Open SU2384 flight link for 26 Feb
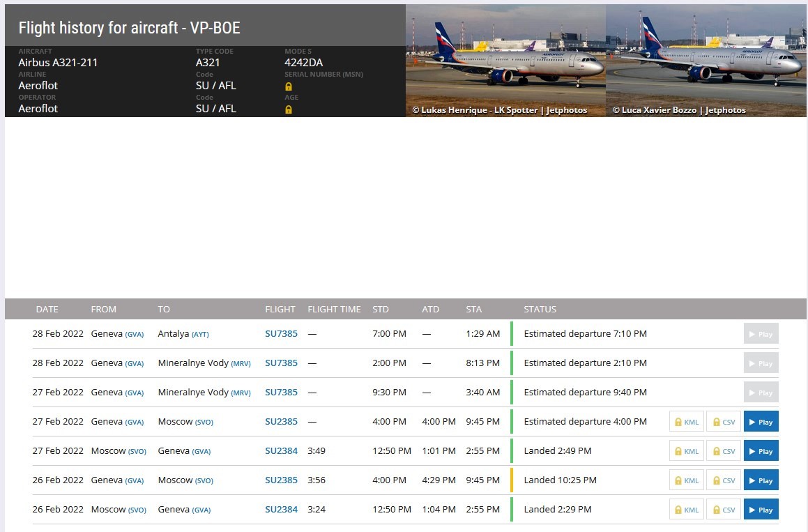 282,509
